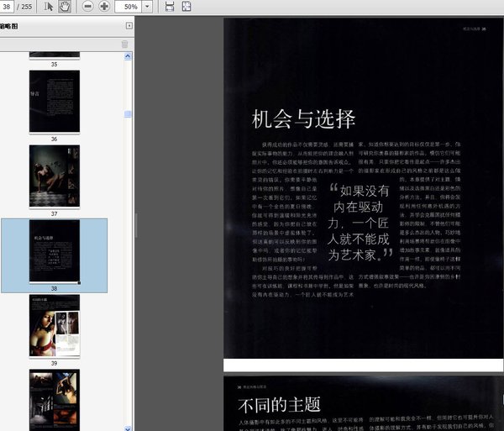Collapse the thumbnails panel via the corner button
This screenshot has width=504, height=431.
pos(129,26)
